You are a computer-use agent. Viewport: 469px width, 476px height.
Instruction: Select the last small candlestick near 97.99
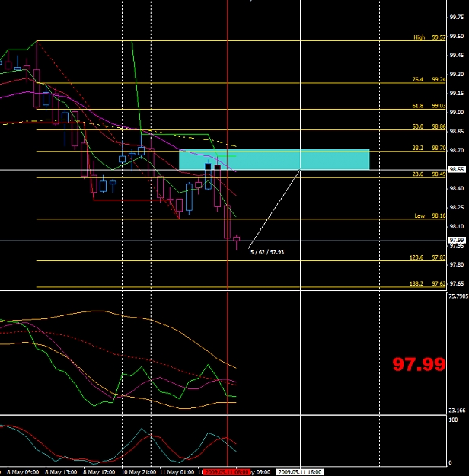[237, 242]
